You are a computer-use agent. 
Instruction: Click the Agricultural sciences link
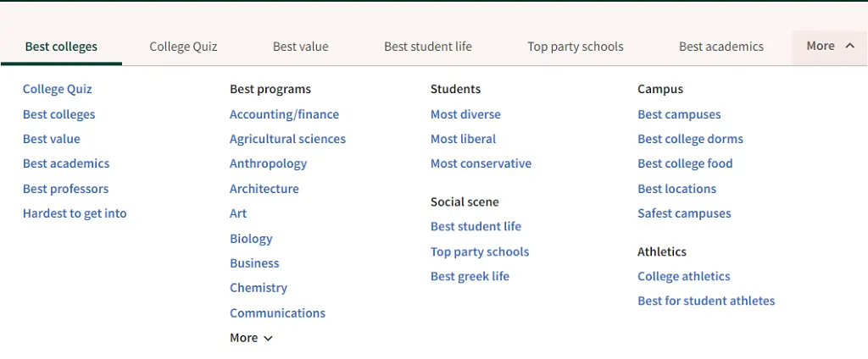pyautogui.click(x=288, y=139)
